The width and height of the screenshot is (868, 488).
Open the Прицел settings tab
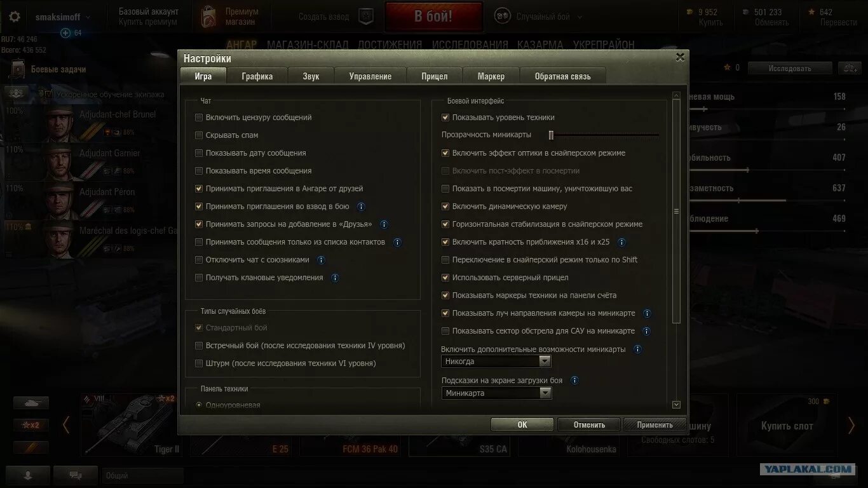(435, 76)
